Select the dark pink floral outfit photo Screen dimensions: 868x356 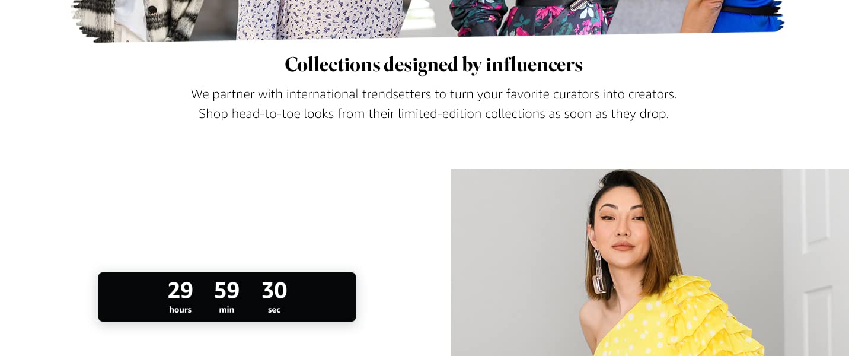coord(534,17)
